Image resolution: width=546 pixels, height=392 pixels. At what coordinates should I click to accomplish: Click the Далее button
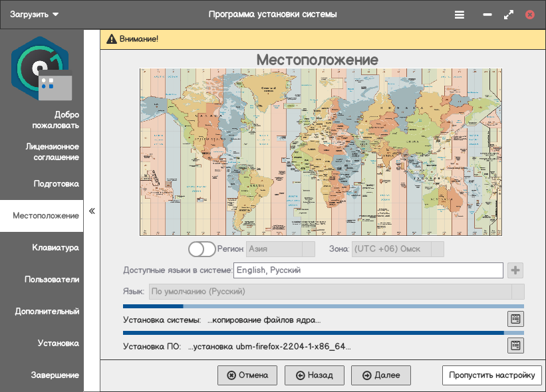pos(380,375)
